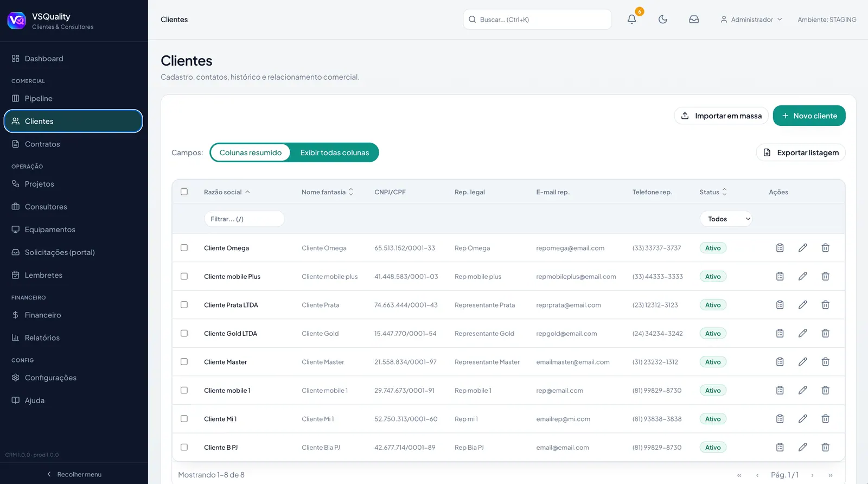868x484 pixels.
Task: Check the Cliente Master row checkbox
Action: 184,362
